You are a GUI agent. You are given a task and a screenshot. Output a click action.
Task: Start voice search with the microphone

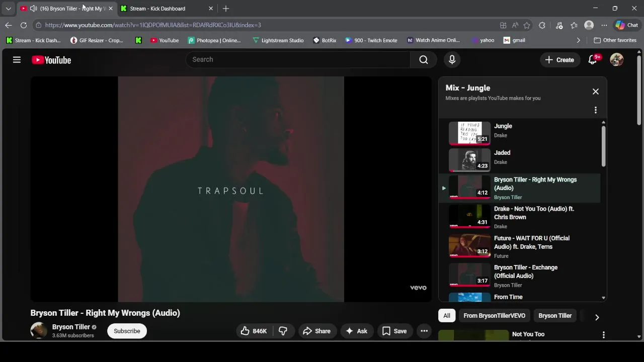452,59
